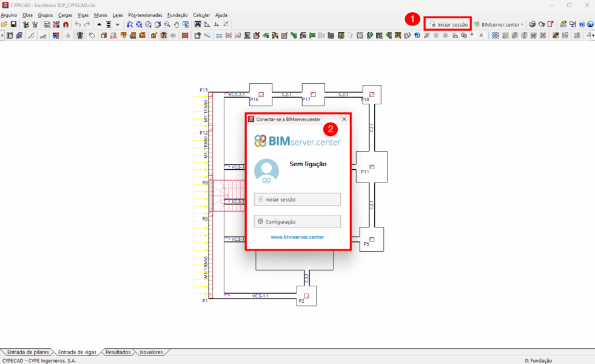Image resolution: width=595 pixels, height=364 pixels.
Task: Click the red magnet snap icon
Action: point(66,24)
